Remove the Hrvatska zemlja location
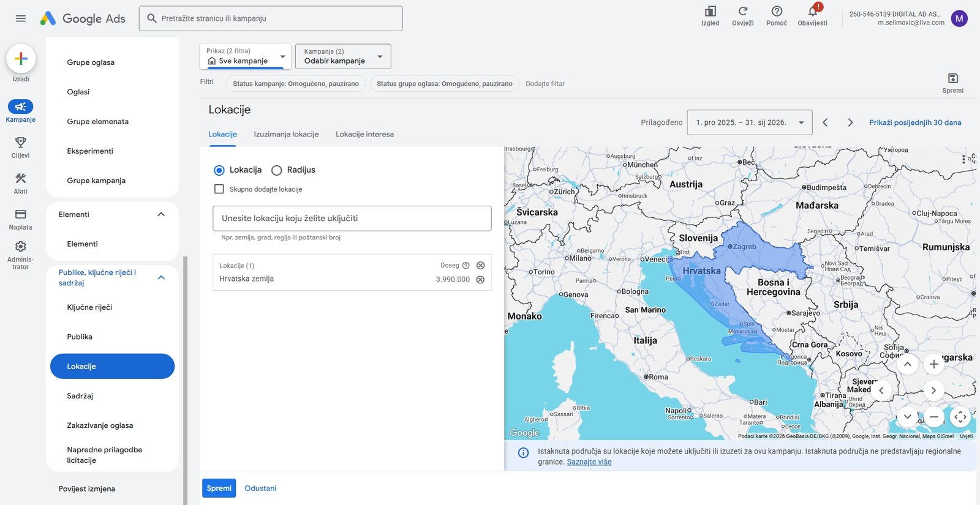The image size is (980, 505). click(x=480, y=280)
